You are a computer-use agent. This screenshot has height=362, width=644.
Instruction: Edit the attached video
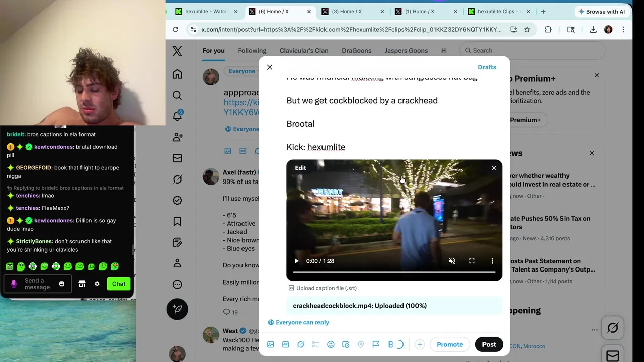300,168
